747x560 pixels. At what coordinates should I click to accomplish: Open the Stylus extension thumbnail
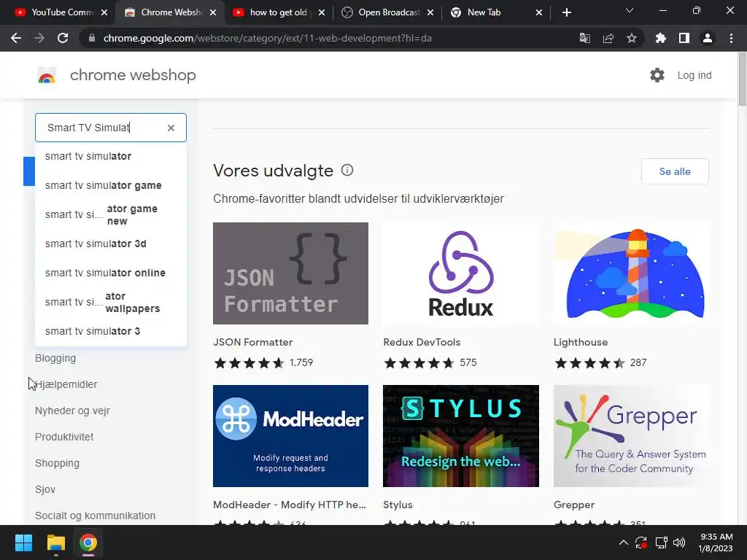point(461,436)
